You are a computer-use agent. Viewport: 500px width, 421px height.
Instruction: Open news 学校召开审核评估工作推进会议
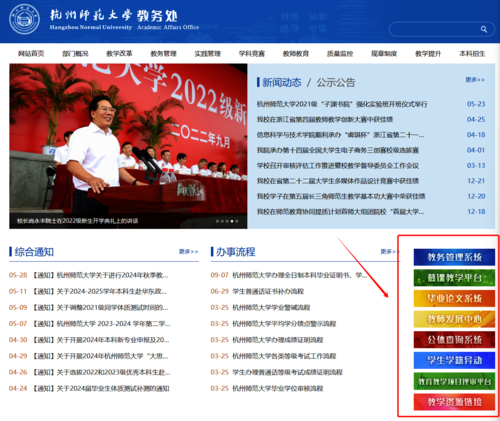click(338, 166)
